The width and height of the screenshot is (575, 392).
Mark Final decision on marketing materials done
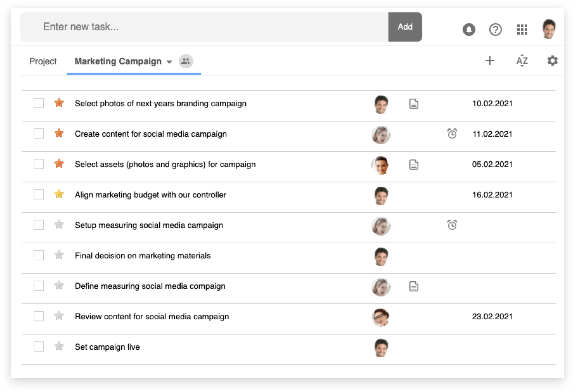pyautogui.click(x=39, y=256)
